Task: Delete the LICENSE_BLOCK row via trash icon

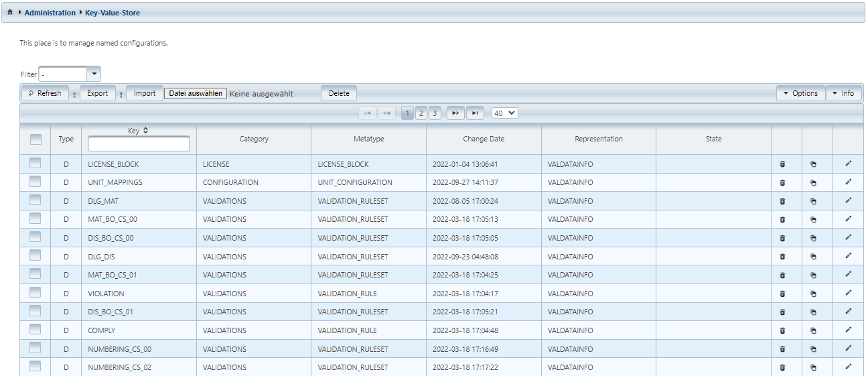Action: point(782,164)
